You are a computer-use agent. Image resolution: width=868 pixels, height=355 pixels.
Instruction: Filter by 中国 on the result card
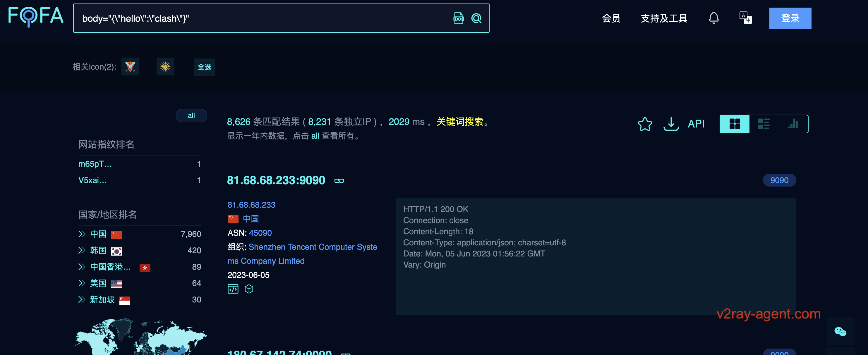[x=251, y=219]
